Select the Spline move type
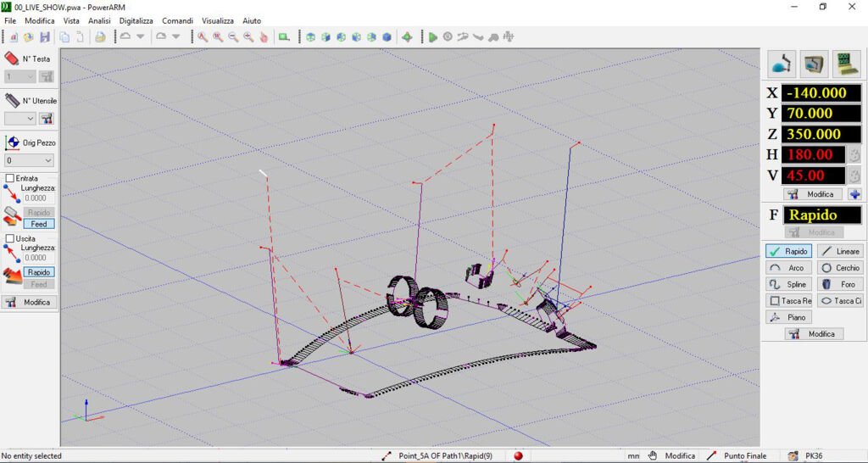Viewport: 868px width, 463px height. pos(789,284)
